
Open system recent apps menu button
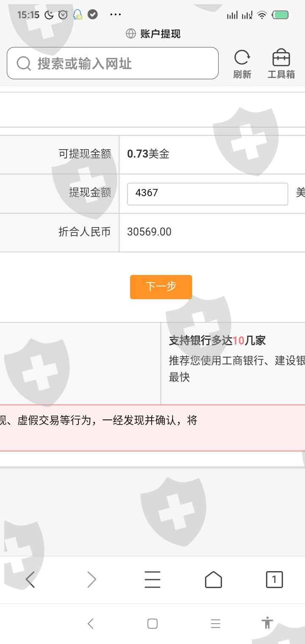click(216, 623)
